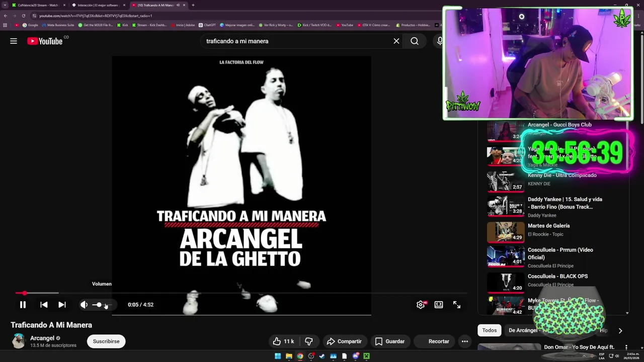Image resolution: width=644 pixels, height=362 pixels.
Task: Click in the YouTube search input field
Action: [297, 41]
